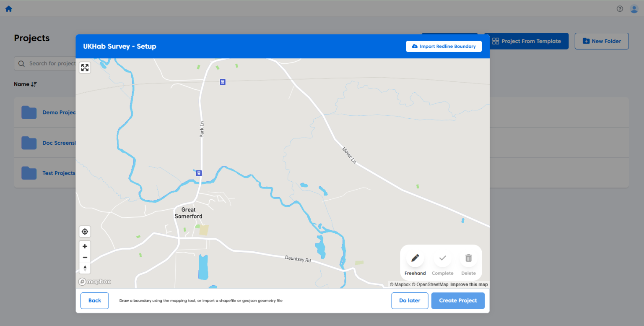Image resolution: width=644 pixels, height=326 pixels.
Task: Click the user profile avatar icon
Action: point(634,8)
